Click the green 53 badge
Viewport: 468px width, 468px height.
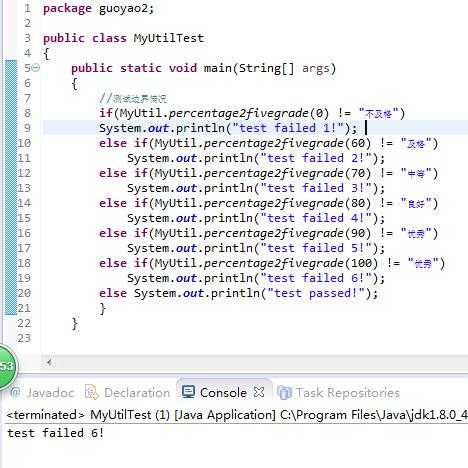7,366
